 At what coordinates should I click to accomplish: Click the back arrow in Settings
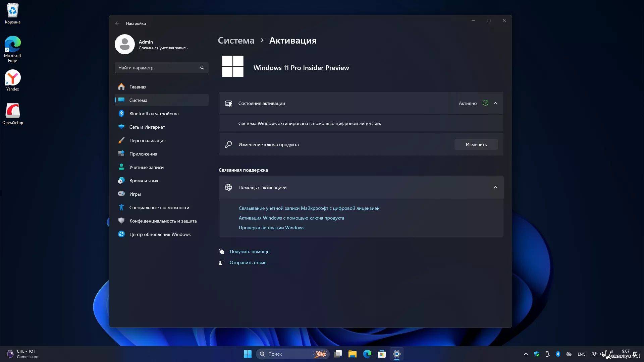click(x=117, y=23)
